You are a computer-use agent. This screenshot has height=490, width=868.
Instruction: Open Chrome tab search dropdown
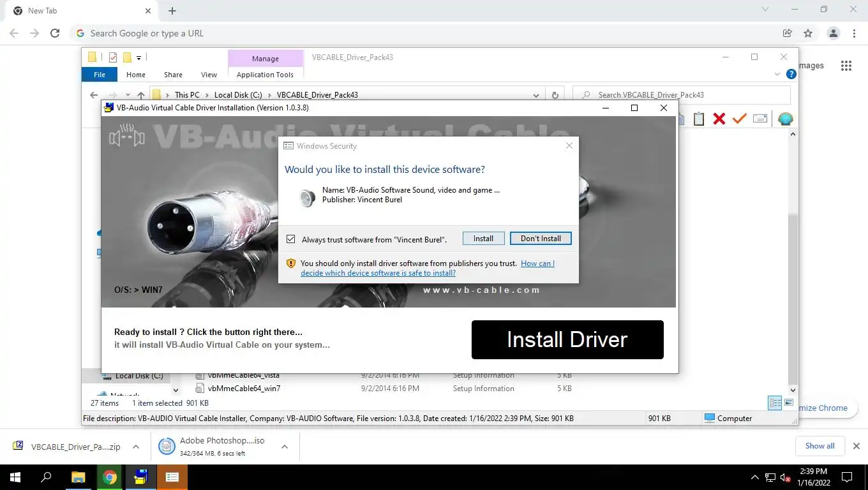coord(766,10)
